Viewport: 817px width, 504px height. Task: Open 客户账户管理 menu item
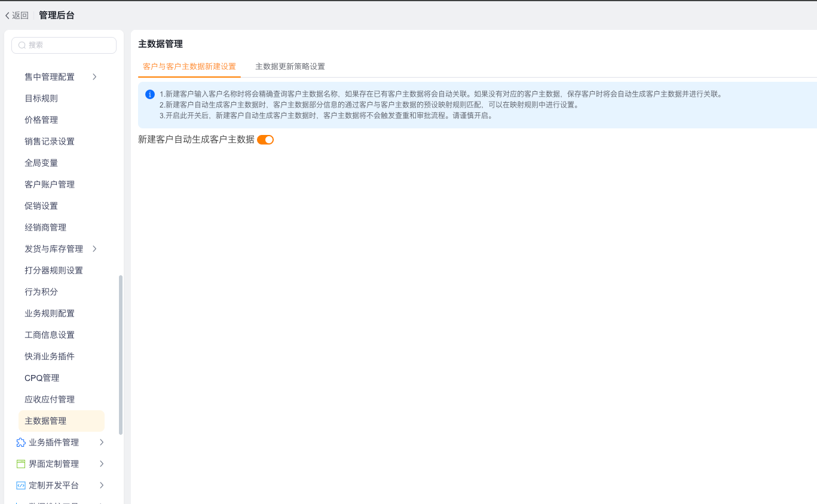click(x=50, y=185)
